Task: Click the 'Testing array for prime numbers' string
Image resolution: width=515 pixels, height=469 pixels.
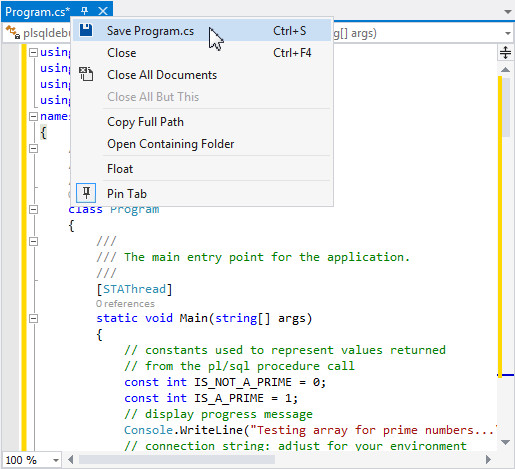Action: pyautogui.click(x=374, y=430)
